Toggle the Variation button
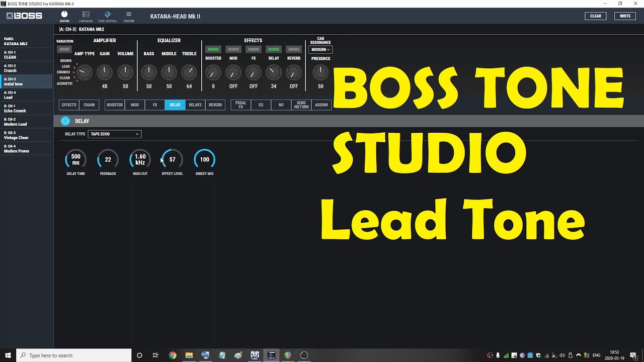Screen dimensions: 644x362 click(64, 49)
